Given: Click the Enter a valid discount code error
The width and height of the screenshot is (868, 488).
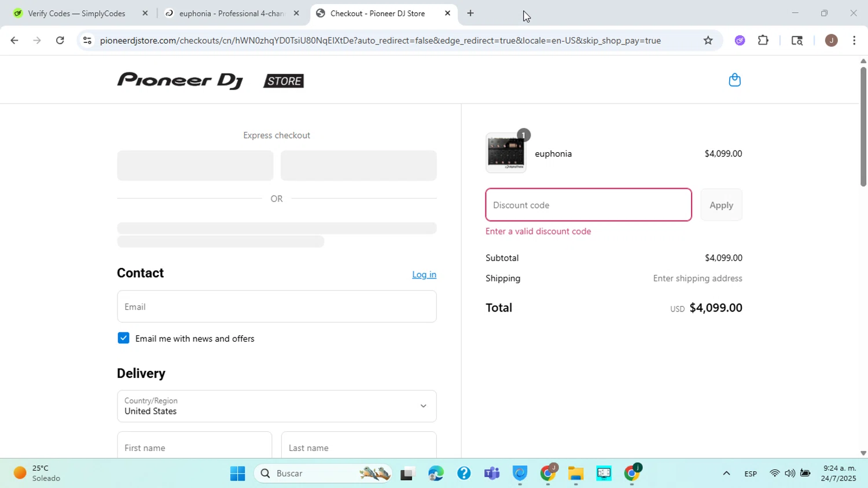Looking at the screenshot, I should pos(538,231).
